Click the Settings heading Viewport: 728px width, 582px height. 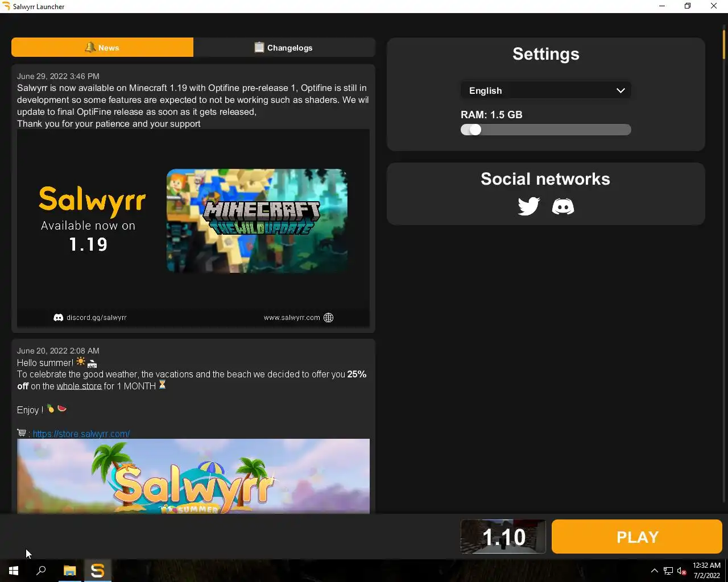(546, 54)
